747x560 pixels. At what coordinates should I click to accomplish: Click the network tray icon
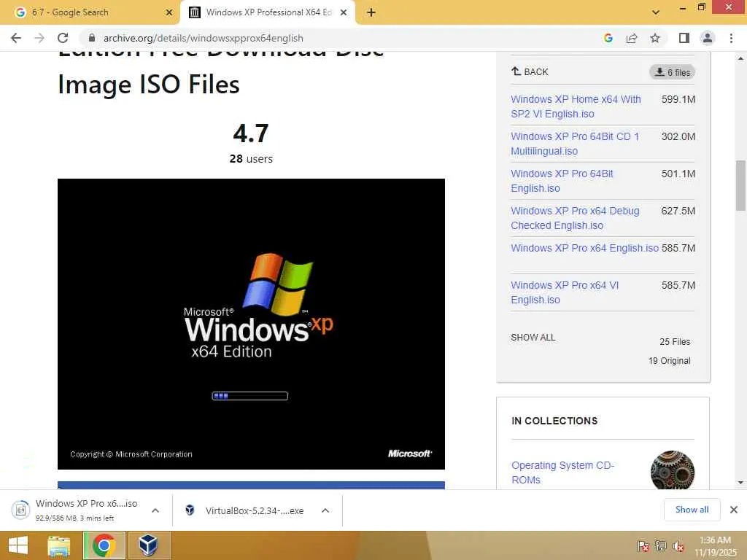point(660,546)
